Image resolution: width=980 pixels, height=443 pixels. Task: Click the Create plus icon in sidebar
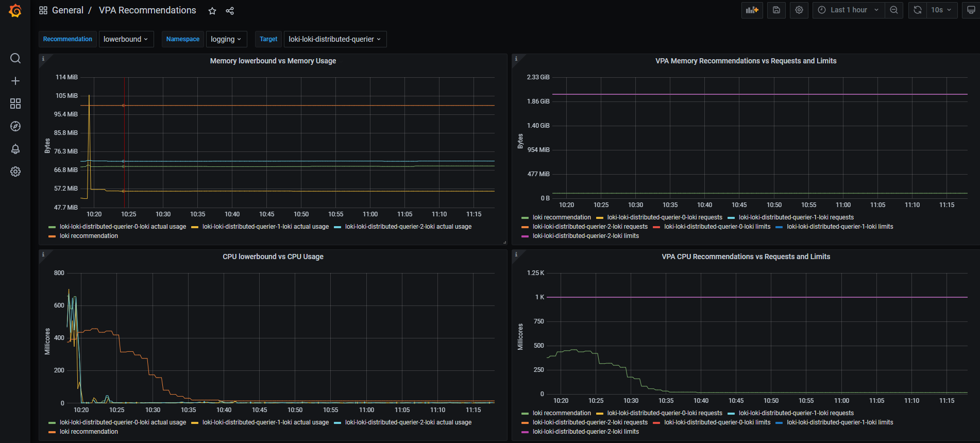pos(15,81)
